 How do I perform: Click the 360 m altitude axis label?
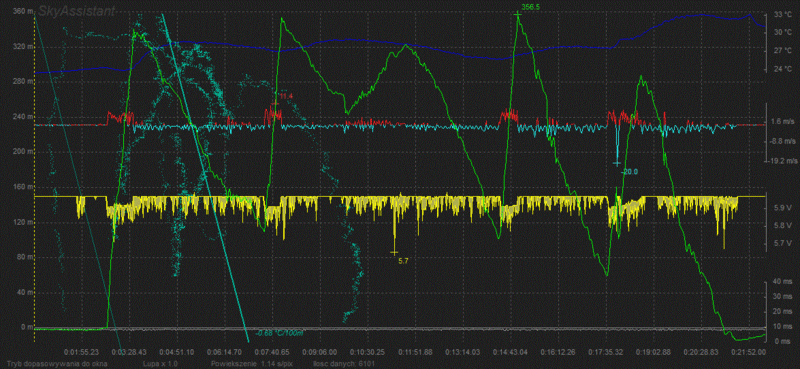[22, 11]
